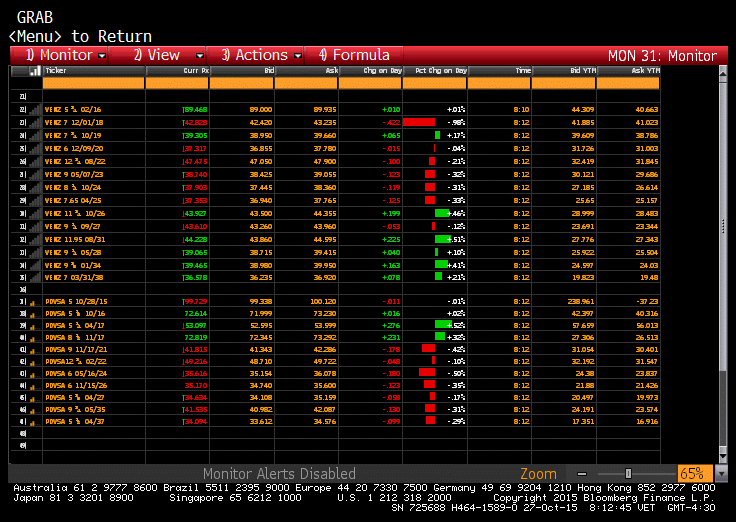Open the zoom percentage dropdown arrow
The height and width of the screenshot is (522, 736).
pyautogui.click(x=721, y=474)
